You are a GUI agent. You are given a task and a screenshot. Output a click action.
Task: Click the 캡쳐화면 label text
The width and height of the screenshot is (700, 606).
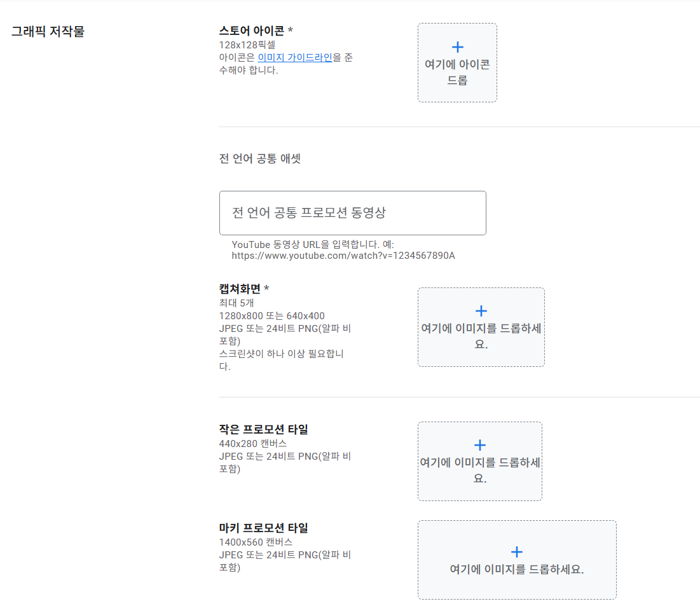click(238, 289)
